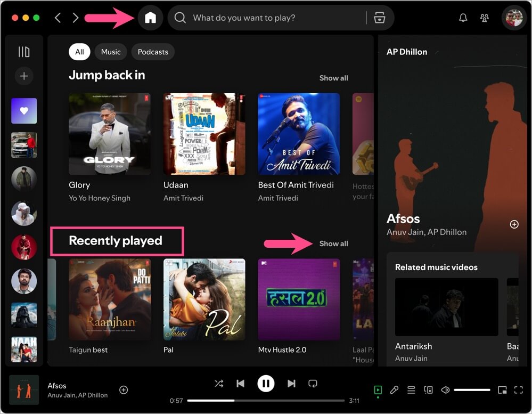The image size is (532, 414).
Task: Go to the Home screen icon
Action: 150,18
